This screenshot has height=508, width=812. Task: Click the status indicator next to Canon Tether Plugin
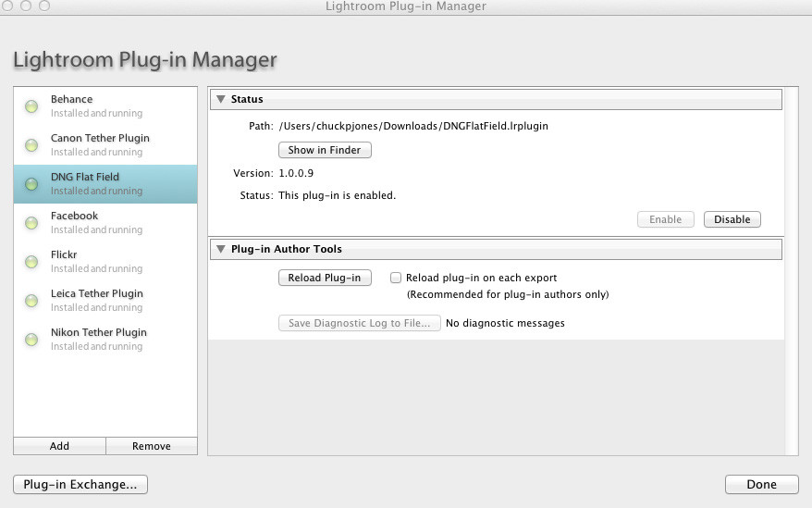click(31, 145)
